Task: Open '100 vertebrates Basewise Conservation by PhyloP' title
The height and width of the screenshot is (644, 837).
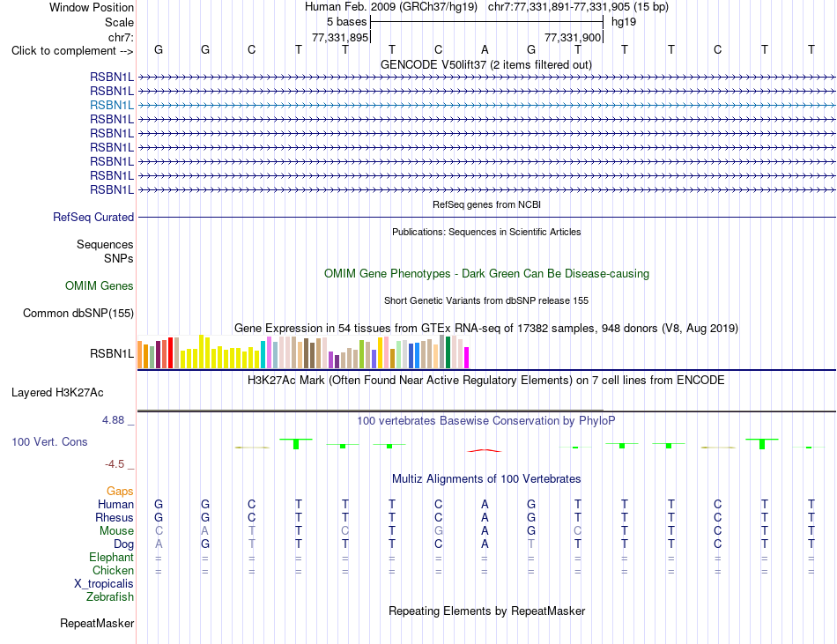Action: pos(486,421)
